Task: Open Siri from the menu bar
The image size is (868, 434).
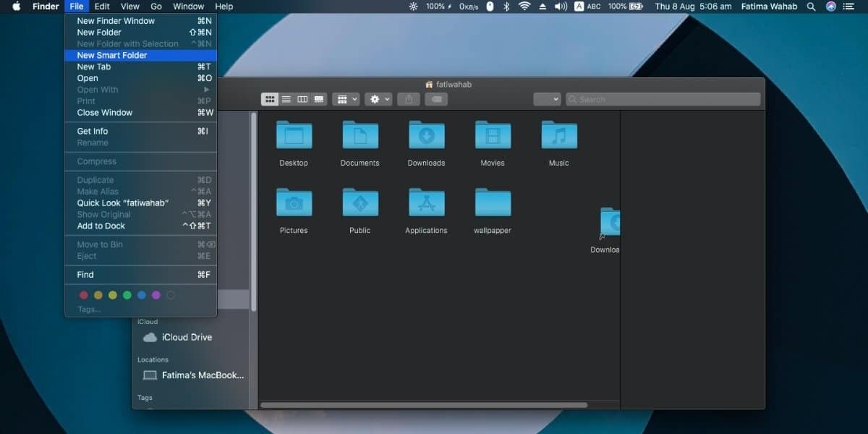Action: (x=830, y=7)
